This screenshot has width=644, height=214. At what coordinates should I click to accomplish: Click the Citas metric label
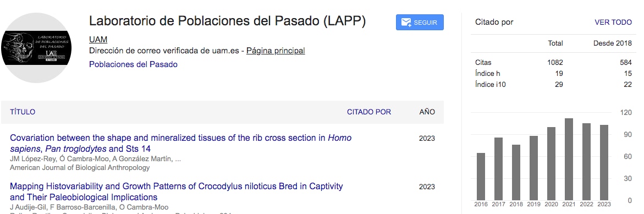click(x=483, y=62)
